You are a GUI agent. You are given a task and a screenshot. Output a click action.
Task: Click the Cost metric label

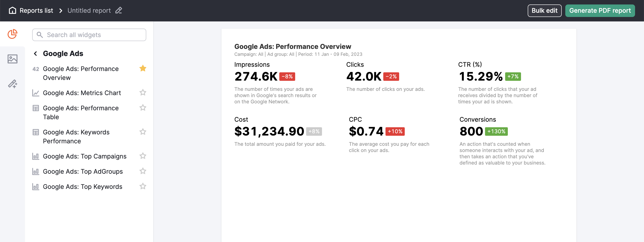(x=241, y=119)
